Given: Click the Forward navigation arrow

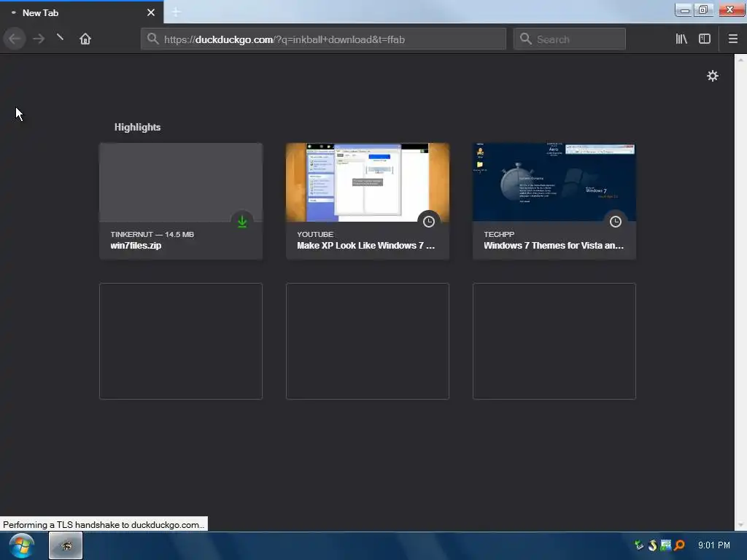Looking at the screenshot, I should [x=39, y=39].
